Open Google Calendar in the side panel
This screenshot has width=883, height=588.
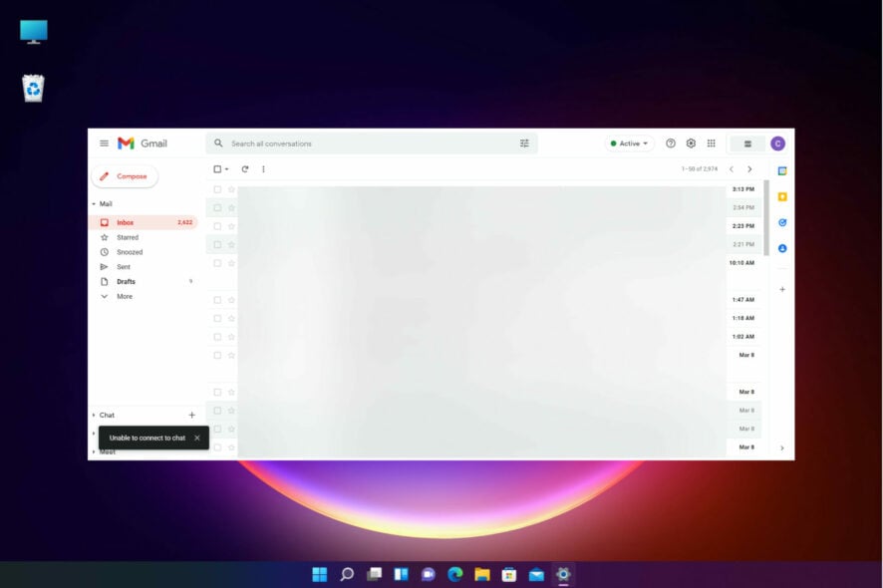point(782,170)
